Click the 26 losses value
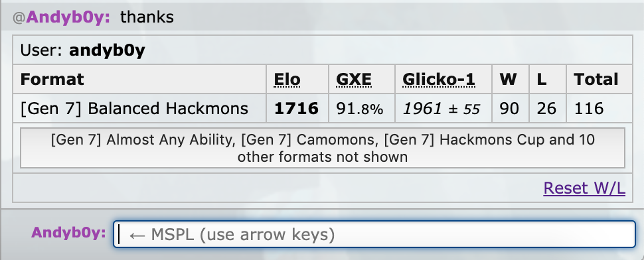 (546, 109)
